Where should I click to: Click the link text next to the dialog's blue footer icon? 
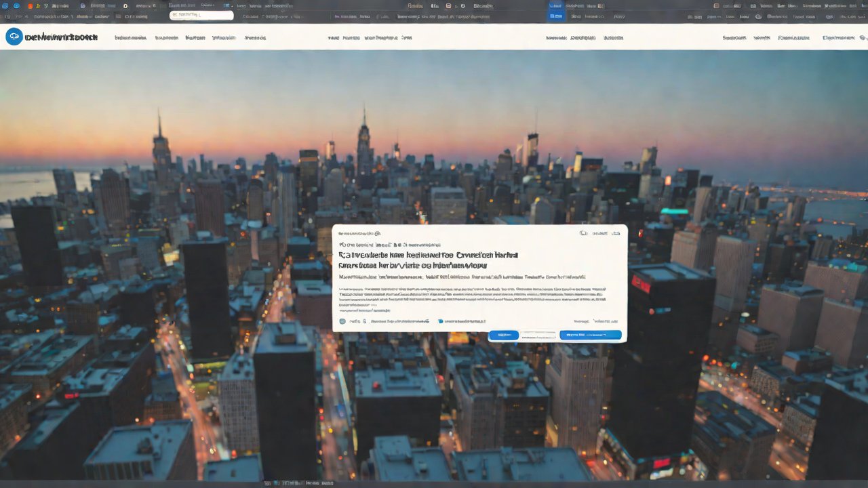pos(465,321)
